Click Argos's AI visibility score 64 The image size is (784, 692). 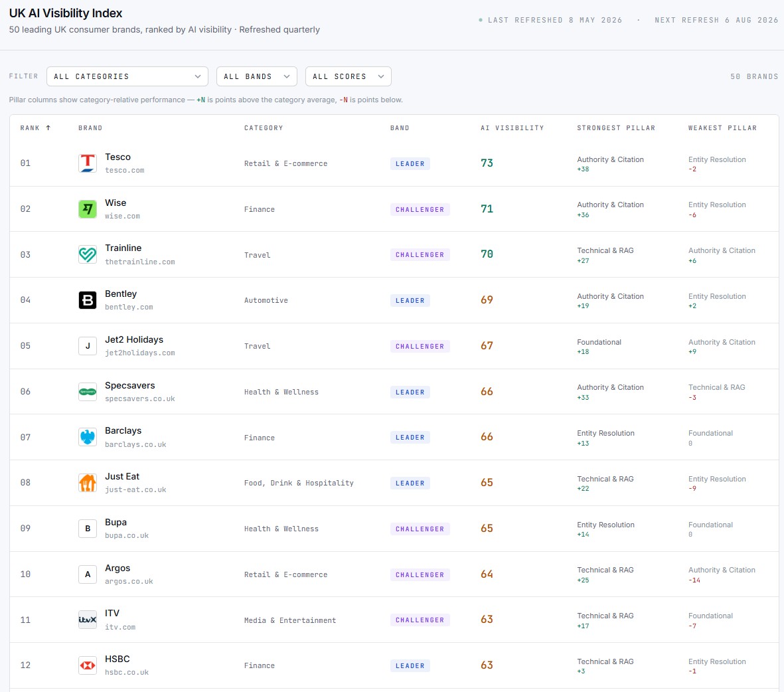pos(487,574)
